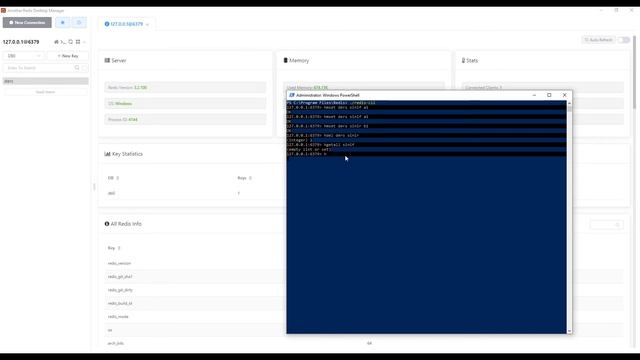Click the redis_git_sha1 row
This screenshot has width=640, height=360.
[x=196, y=277]
